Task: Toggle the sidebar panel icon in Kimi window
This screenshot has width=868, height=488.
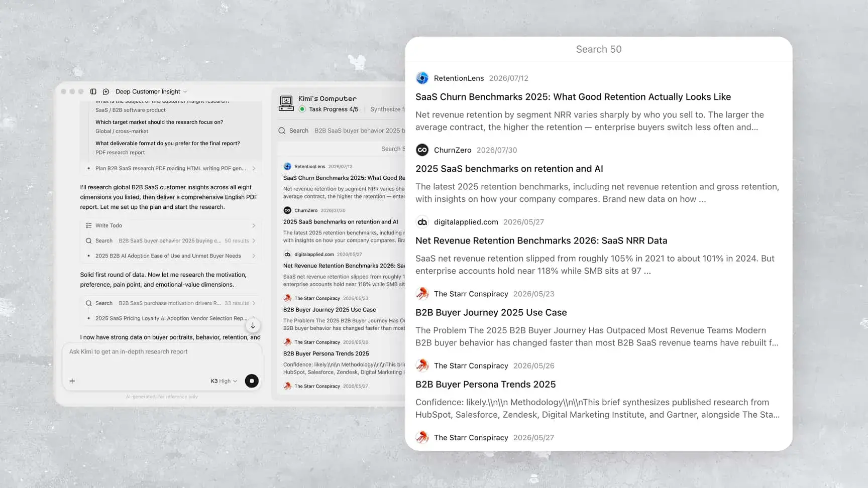Action: 93,91
